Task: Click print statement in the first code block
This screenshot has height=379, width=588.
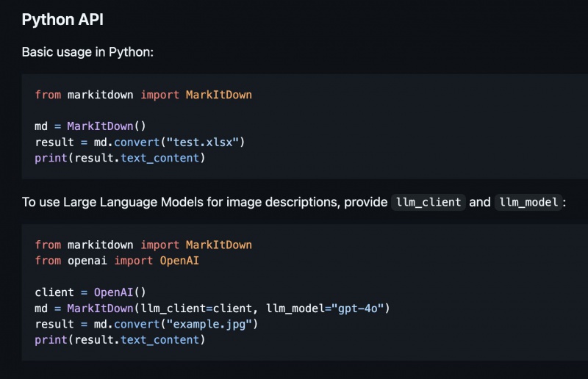Action: 49,158
